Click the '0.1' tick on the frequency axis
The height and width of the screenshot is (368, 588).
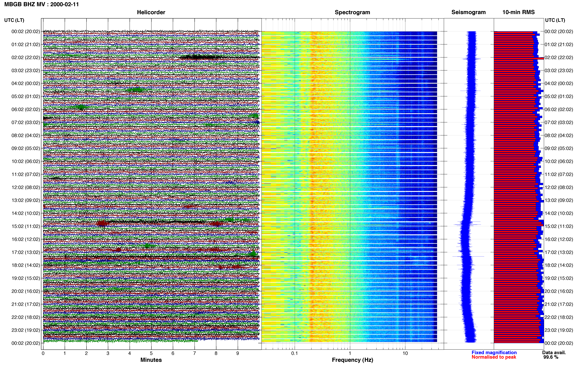coord(295,353)
